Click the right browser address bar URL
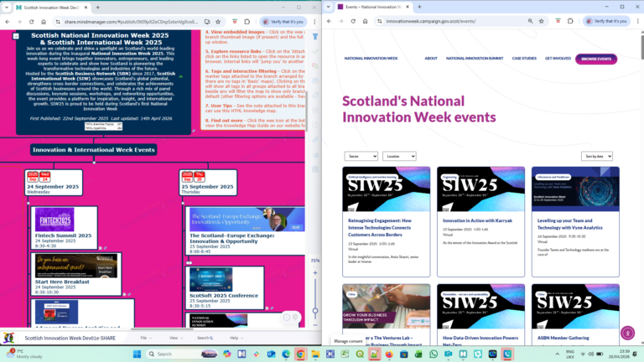Screen dimensions: 644x362 coord(430,21)
